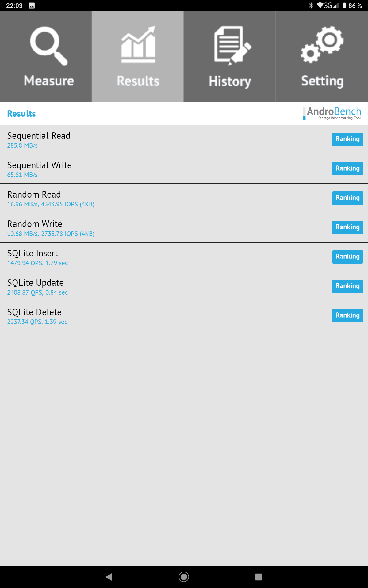This screenshot has height=588, width=368.
Task: Select the Sequential Read result row
Action: click(x=153, y=140)
